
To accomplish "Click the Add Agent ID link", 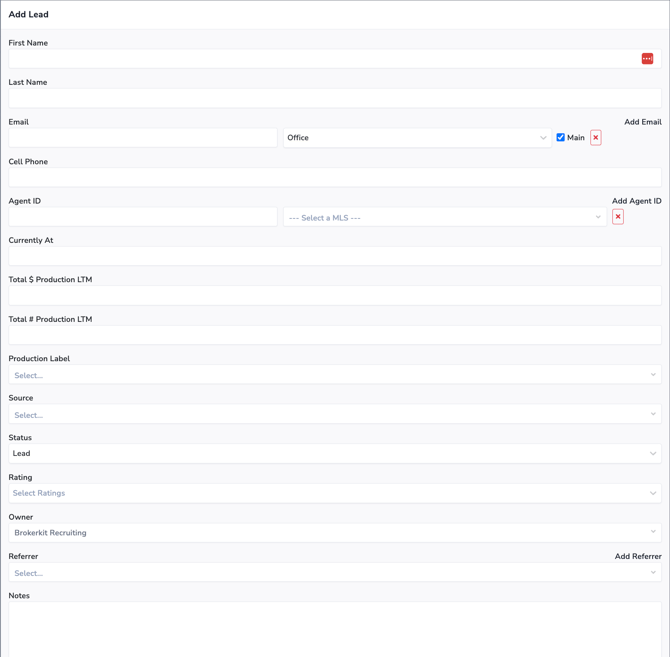I will point(636,201).
